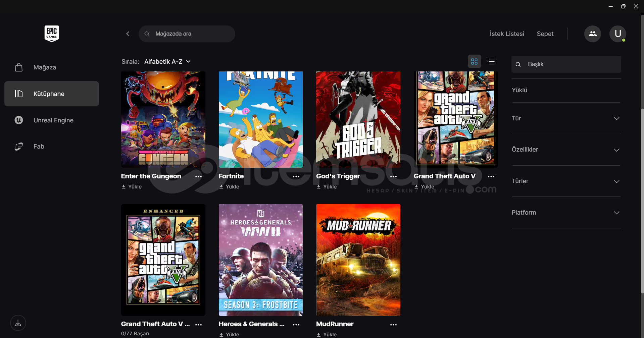Image resolution: width=644 pixels, height=338 pixels.
Task: Click the Enter the Gungeon title
Action: [x=151, y=176]
